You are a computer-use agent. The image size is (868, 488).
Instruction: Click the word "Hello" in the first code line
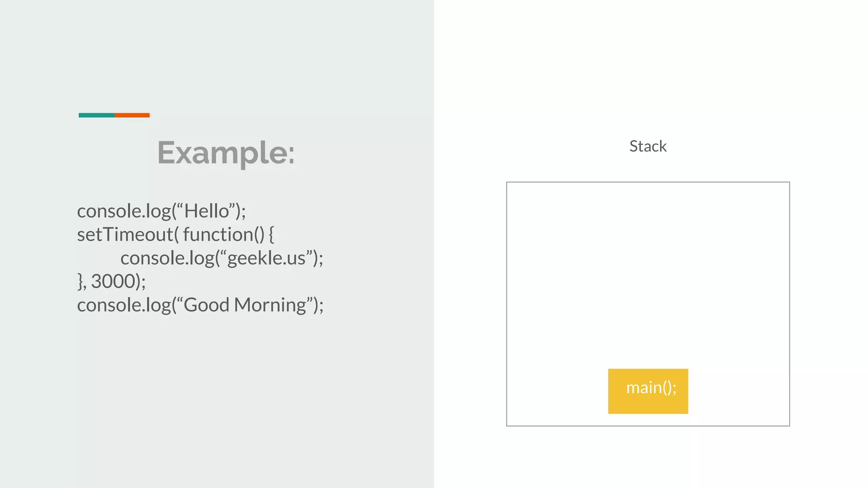(x=206, y=211)
